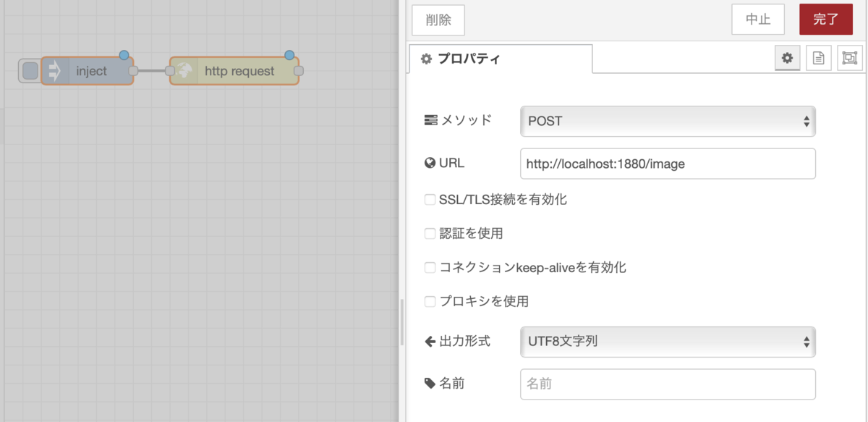Click the 削除 button
This screenshot has height=422, width=868.
pos(438,20)
